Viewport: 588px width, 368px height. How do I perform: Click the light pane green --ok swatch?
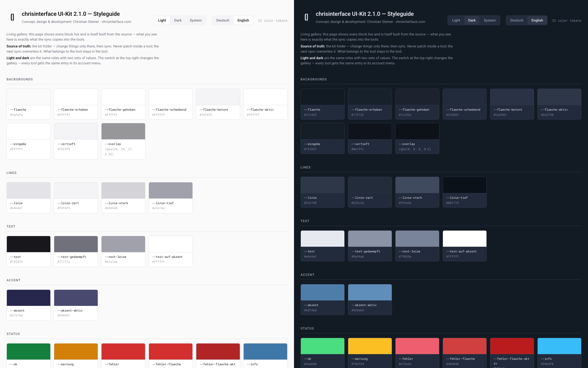pos(29,352)
